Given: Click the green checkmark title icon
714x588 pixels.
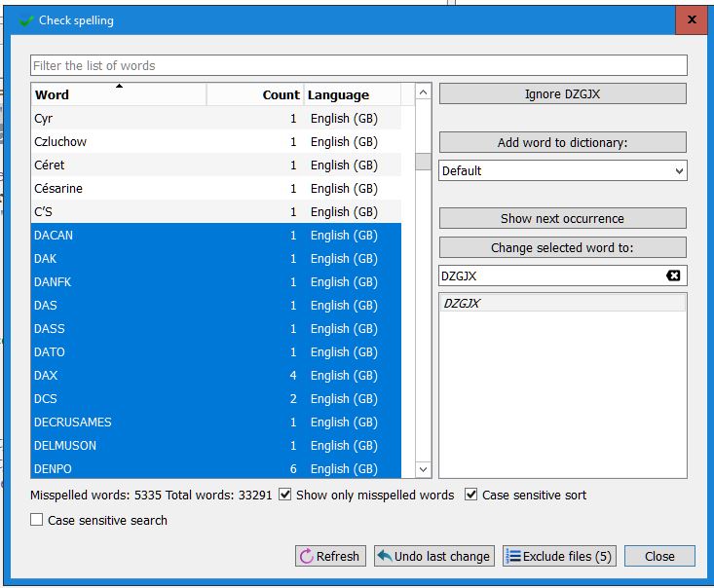Looking at the screenshot, I should 26,20.
